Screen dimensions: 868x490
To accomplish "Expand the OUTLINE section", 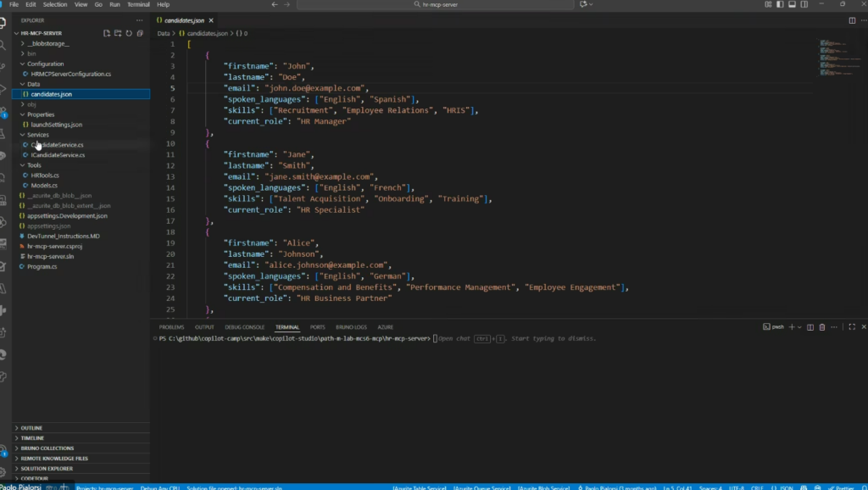I will pos(31,428).
